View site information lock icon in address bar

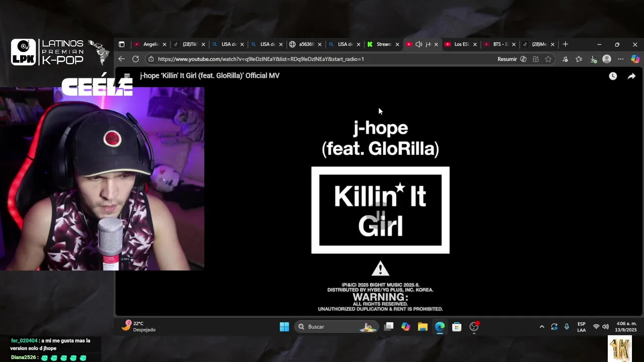151,59
